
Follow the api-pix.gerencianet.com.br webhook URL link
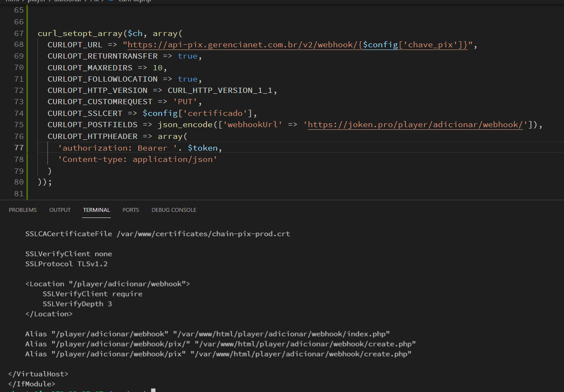(x=298, y=45)
